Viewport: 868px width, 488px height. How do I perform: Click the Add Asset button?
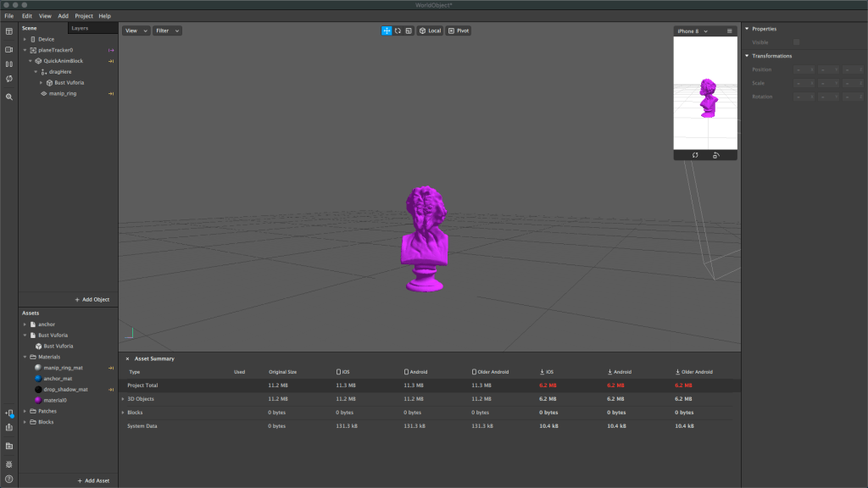pos(92,480)
